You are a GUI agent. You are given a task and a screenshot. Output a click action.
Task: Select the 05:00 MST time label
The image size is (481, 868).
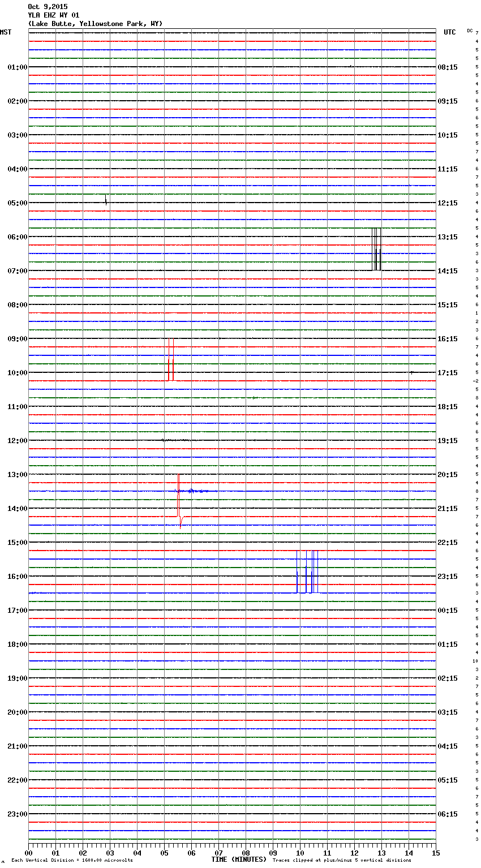18,203
